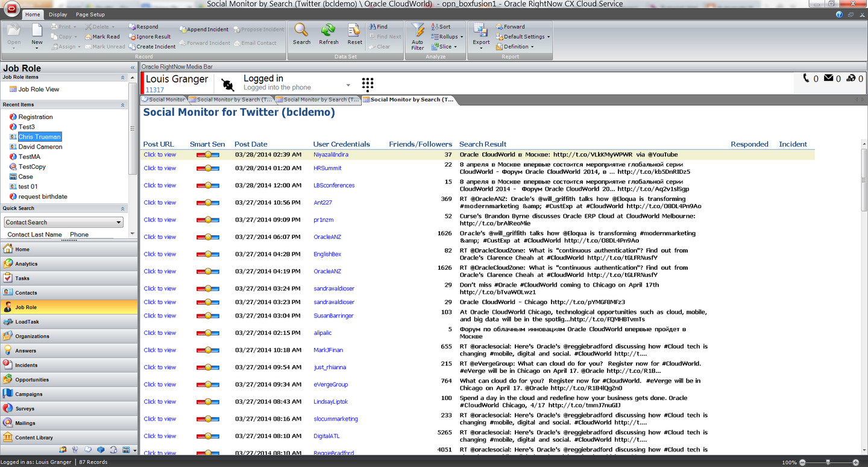Screen dimensions: 868x467
Task: Open Campaigns in the navigation pane
Action: coord(69,394)
